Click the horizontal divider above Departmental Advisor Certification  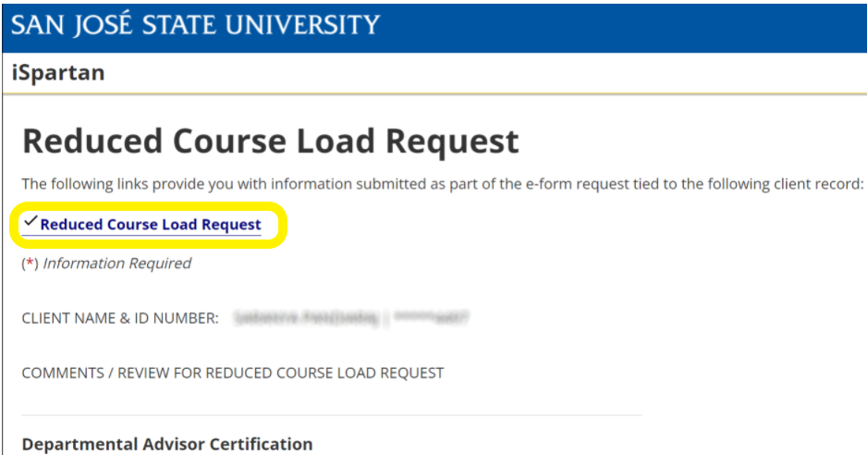pyautogui.click(x=331, y=415)
